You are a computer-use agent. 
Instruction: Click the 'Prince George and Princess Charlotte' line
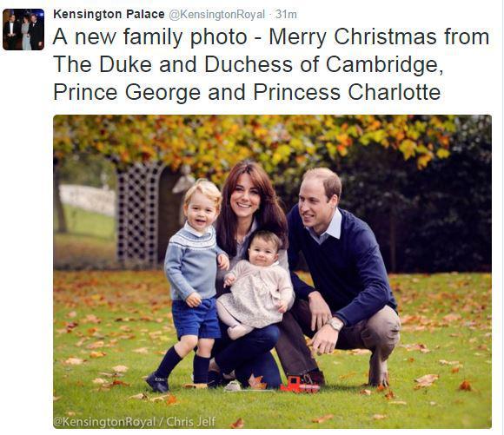[x=247, y=92]
